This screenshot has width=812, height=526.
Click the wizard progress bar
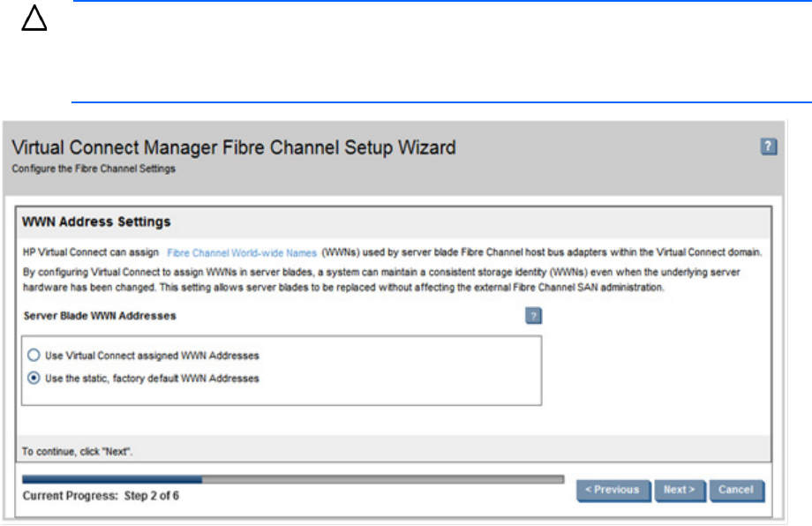tap(293, 479)
